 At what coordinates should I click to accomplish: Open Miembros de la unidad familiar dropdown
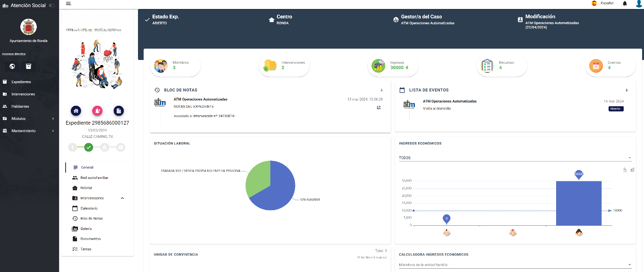click(515, 265)
